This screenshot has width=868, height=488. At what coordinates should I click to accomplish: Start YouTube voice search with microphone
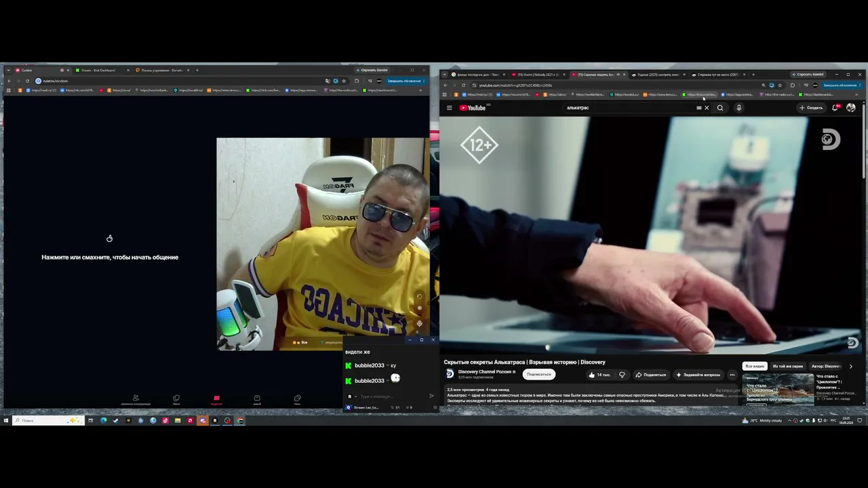pyautogui.click(x=738, y=108)
